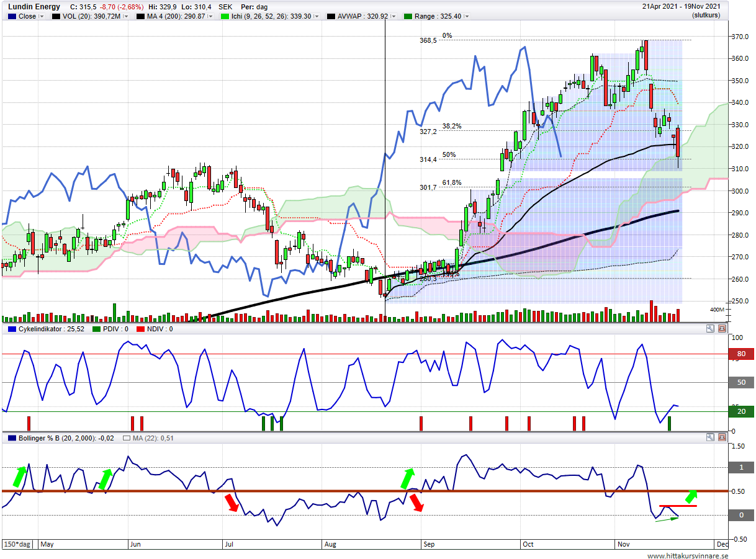
Task: Expand the MA 4 (200) dropdown arrow
Action: pyautogui.click(x=211, y=17)
